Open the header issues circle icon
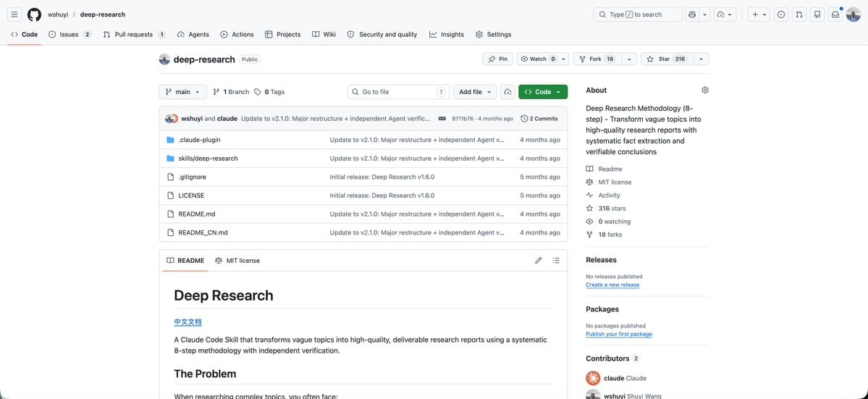This screenshot has width=868, height=399. (781, 15)
